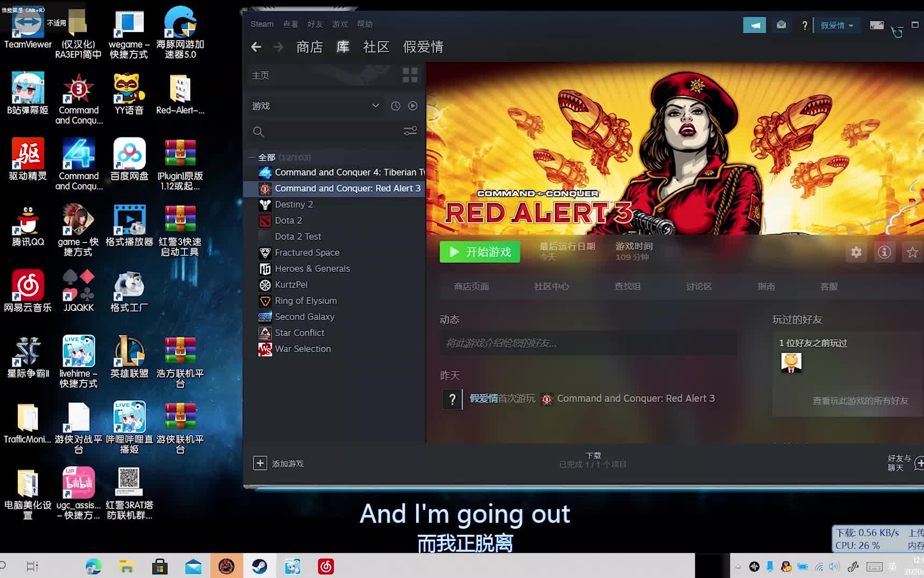Select War Selection in the library

[x=334, y=349]
